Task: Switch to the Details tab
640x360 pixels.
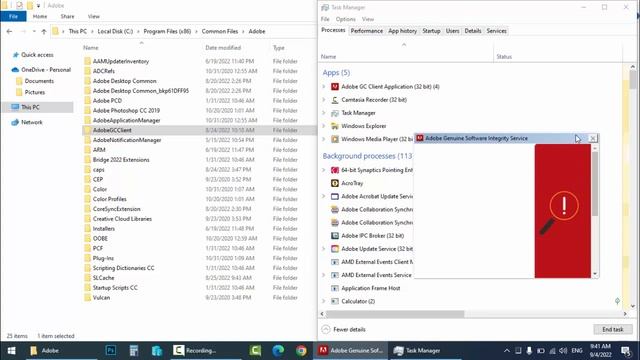Action: point(473,31)
